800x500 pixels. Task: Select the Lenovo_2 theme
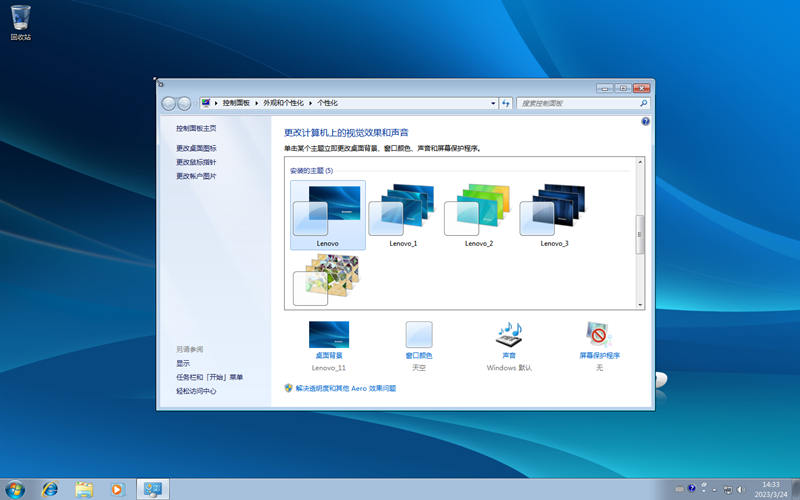[479, 215]
